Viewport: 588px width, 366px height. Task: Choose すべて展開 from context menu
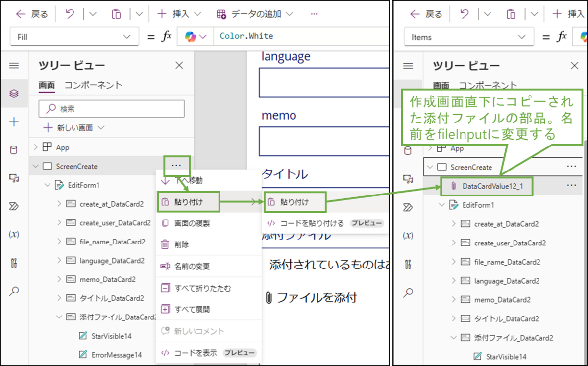coord(209,310)
